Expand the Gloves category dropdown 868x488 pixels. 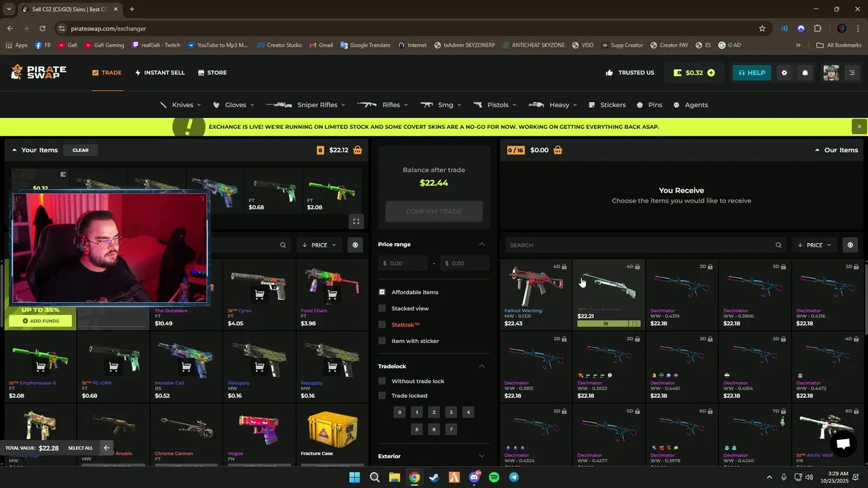[234, 105]
